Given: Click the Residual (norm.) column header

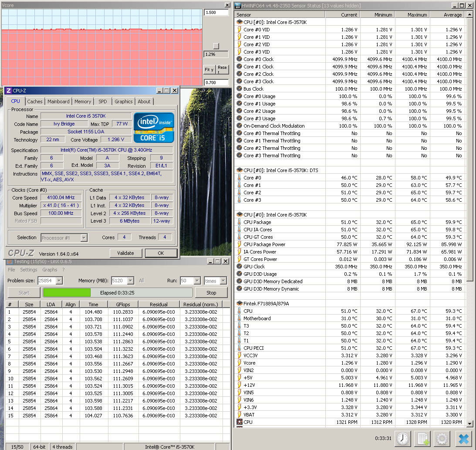Looking at the screenshot, I should [x=201, y=304].
